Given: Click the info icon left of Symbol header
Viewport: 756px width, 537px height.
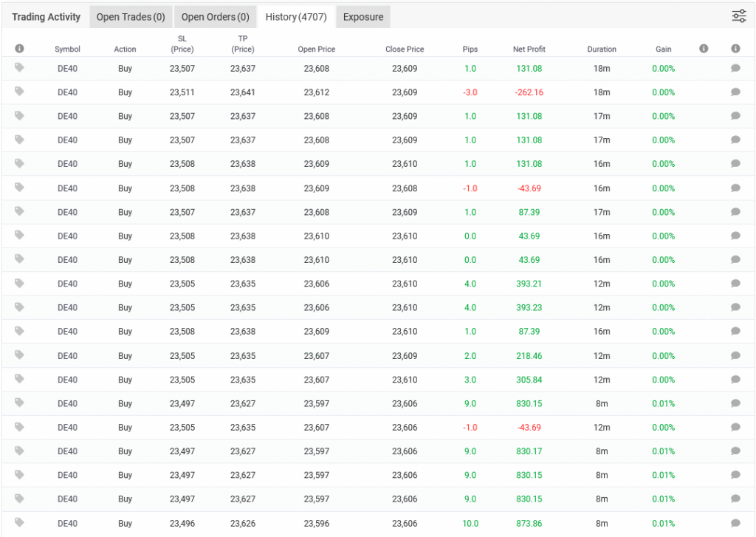Looking at the screenshot, I should (19, 49).
